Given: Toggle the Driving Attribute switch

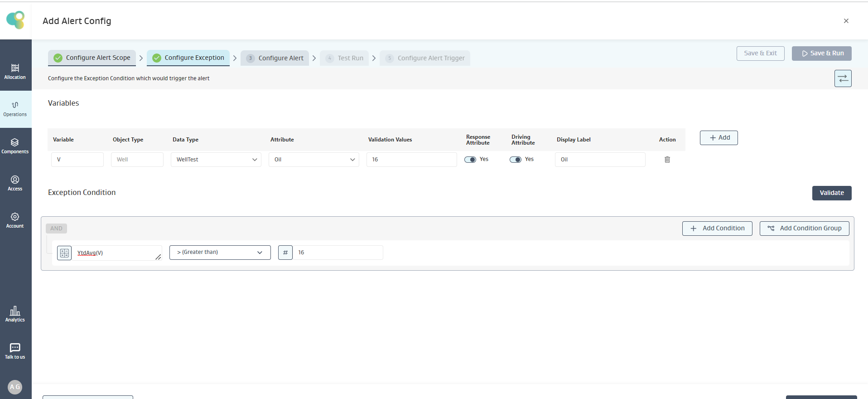Looking at the screenshot, I should [x=516, y=160].
